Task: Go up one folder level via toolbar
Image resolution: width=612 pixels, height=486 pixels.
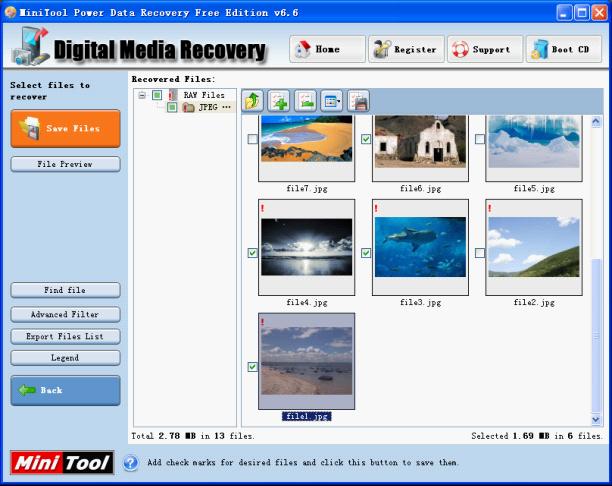Action: 252,101
